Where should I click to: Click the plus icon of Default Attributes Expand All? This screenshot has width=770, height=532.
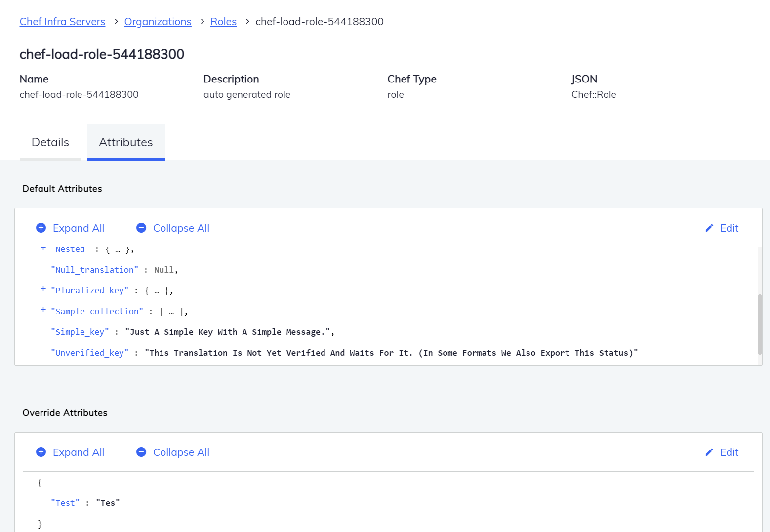41,228
